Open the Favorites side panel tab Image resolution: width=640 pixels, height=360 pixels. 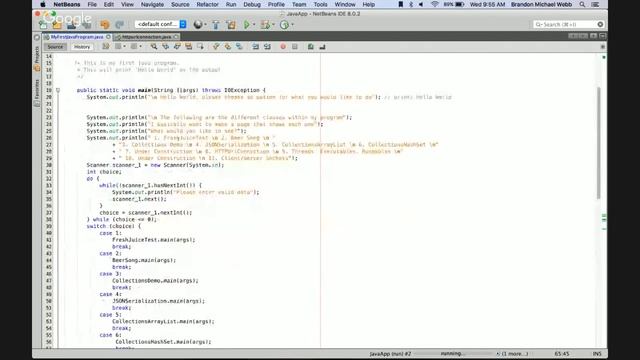pos(37,92)
